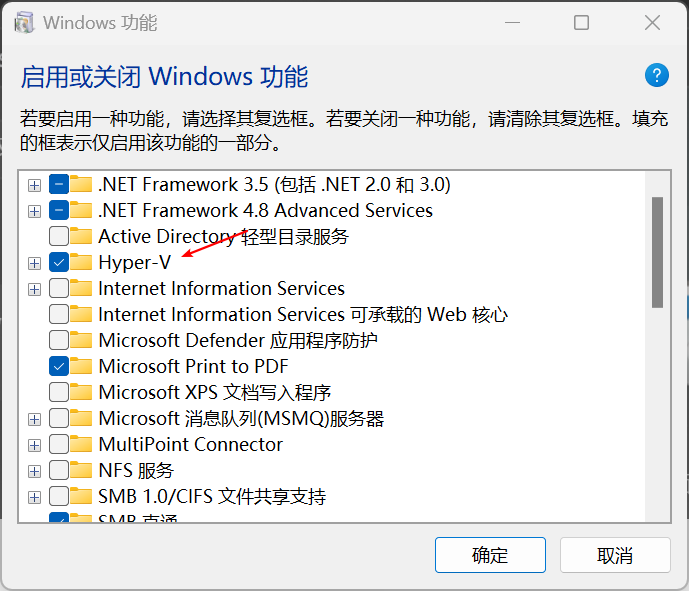Click the blue help question mark icon

pos(656,75)
